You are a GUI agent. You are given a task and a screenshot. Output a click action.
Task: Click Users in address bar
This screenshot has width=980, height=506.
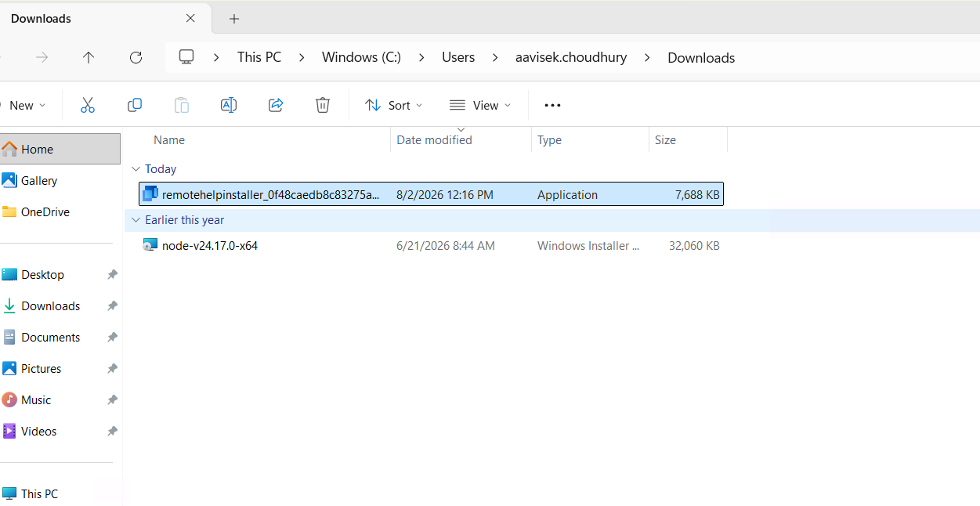click(458, 57)
